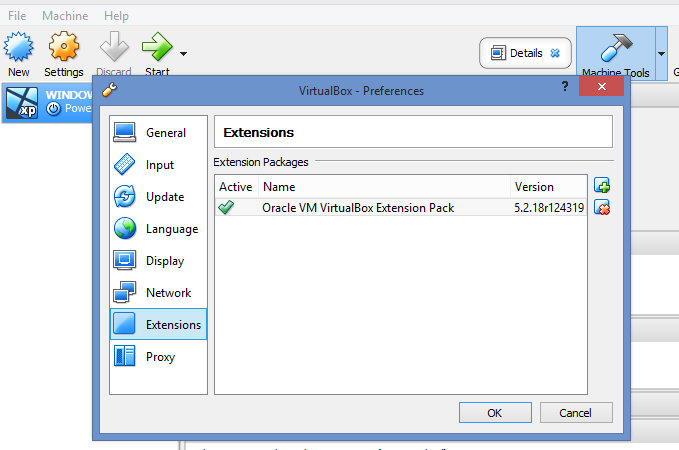The image size is (679, 450).
Task: Click the New virtual machine icon
Action: 19,47
